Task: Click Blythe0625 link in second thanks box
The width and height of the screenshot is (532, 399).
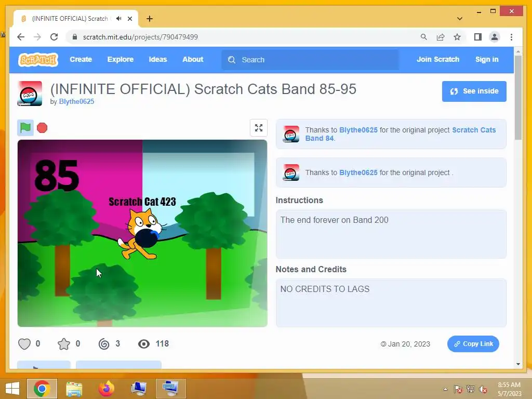Action: pyautogui.click(x=358, y=172)
